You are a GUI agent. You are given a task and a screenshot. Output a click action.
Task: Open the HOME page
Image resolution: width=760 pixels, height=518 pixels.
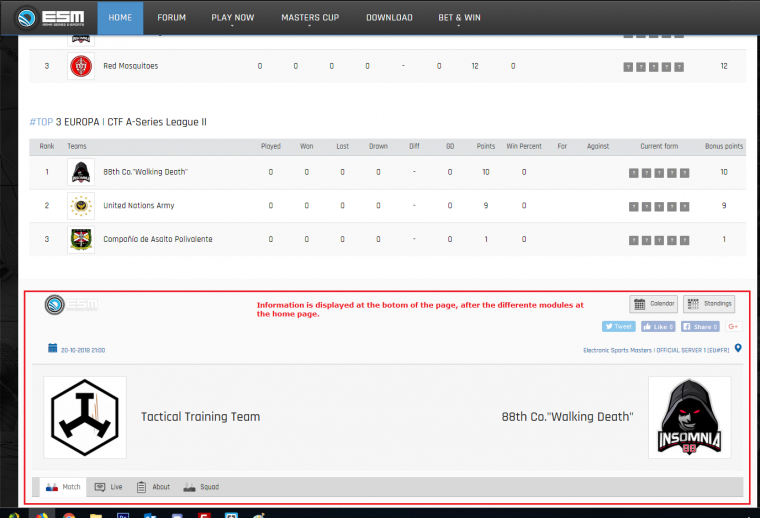coord(120,18)
